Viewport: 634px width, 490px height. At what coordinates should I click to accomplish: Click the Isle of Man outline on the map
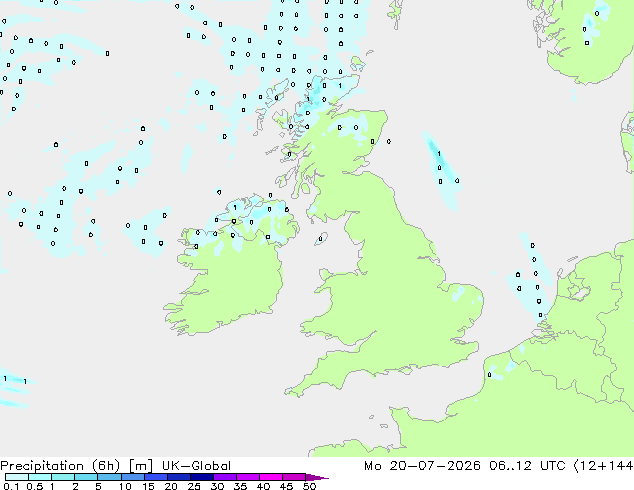321,239
